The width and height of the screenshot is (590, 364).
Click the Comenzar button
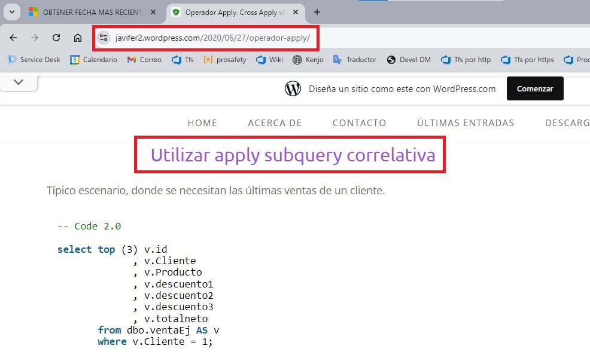coord(535,88)
